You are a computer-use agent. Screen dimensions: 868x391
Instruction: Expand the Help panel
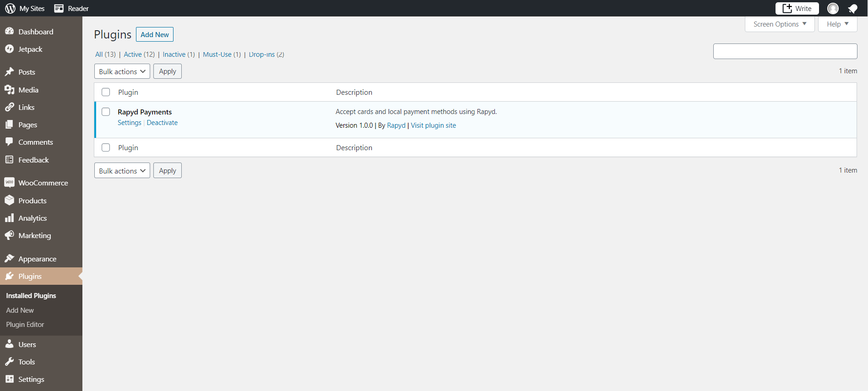(x=837, y=24)
